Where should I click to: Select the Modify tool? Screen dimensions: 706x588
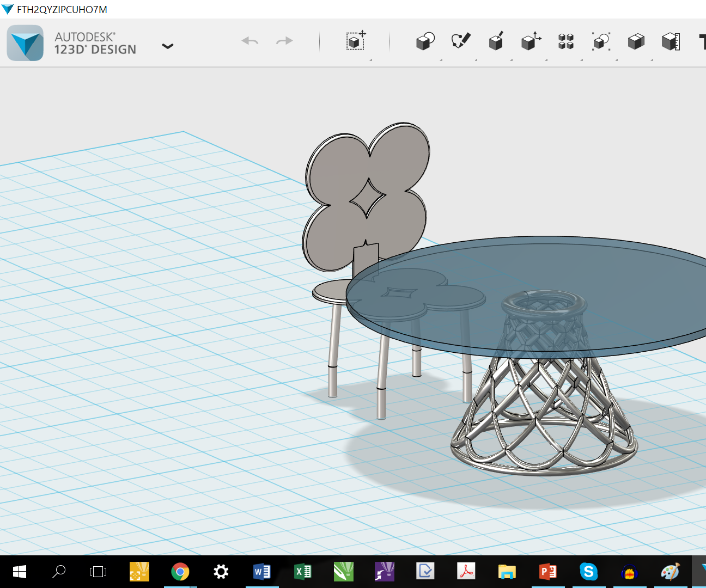pyautogui.click(x=531, y=41)
